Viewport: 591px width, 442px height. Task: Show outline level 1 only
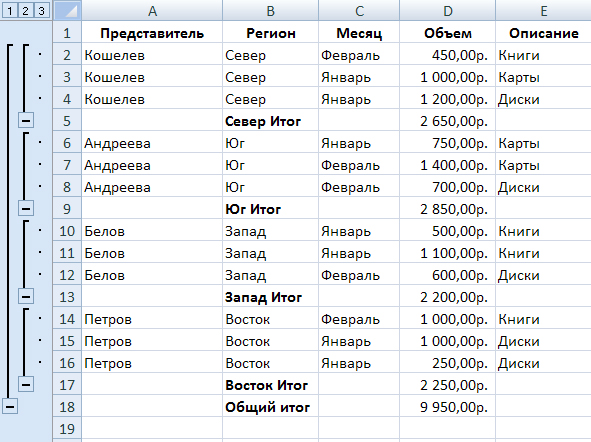pyautogui.click(x=10, y=11)
